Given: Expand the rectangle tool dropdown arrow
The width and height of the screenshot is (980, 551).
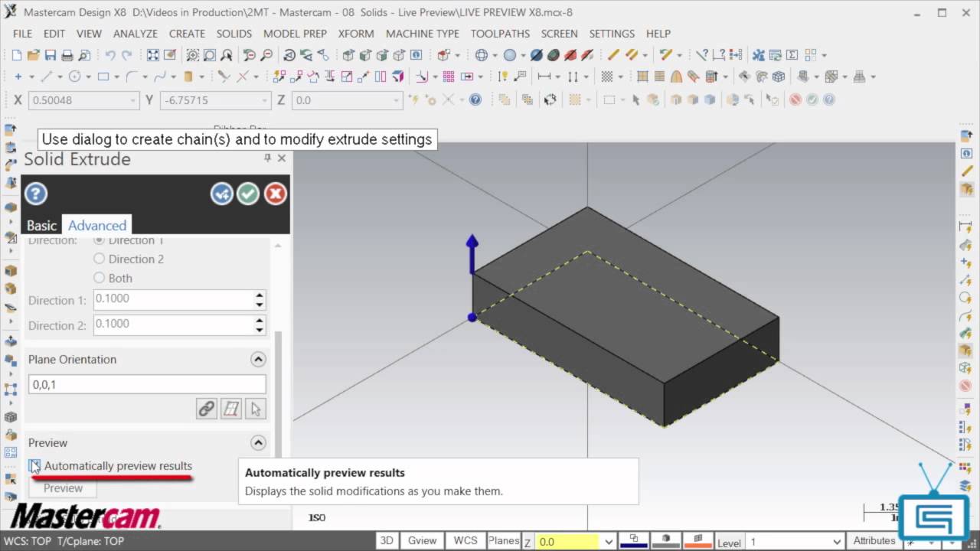Looking at the screenshot, I should pyautogui.click(x=116, y=77).
